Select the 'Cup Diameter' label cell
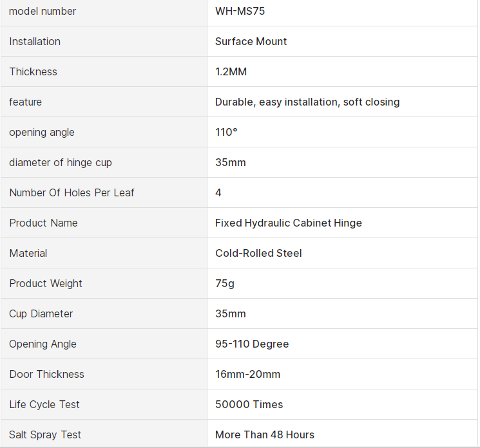This screenshot has height=448, width=480. (x=41, y=313)
